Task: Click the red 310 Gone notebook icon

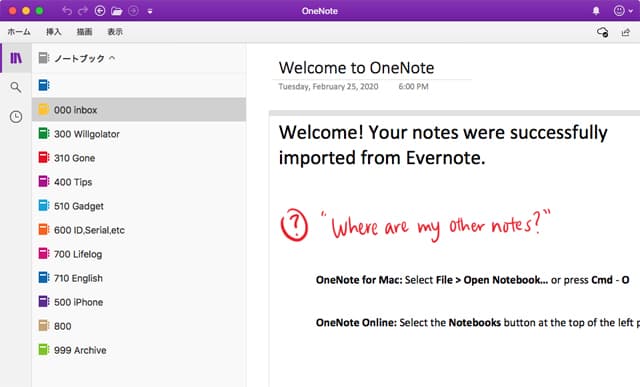Action: [44, 158]
